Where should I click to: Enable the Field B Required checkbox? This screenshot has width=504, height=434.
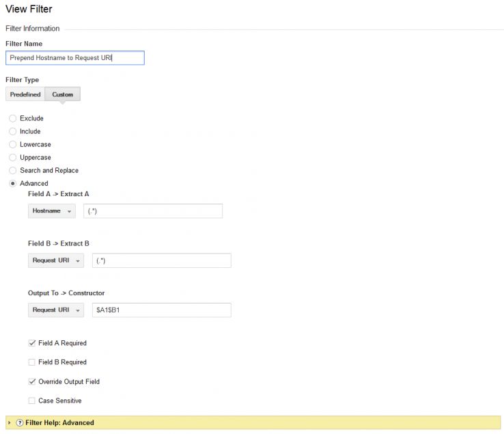[32, 362]
